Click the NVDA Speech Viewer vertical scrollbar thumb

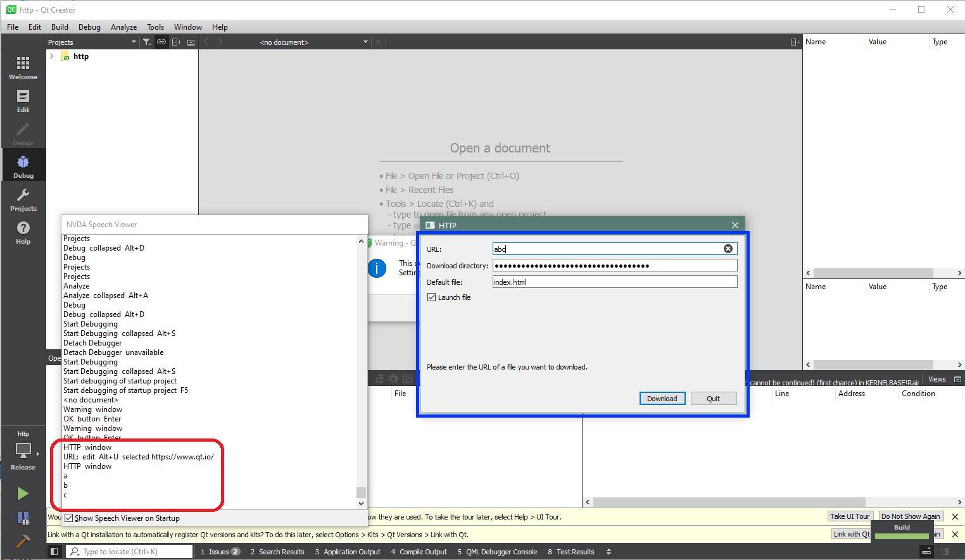coord(361,492)
